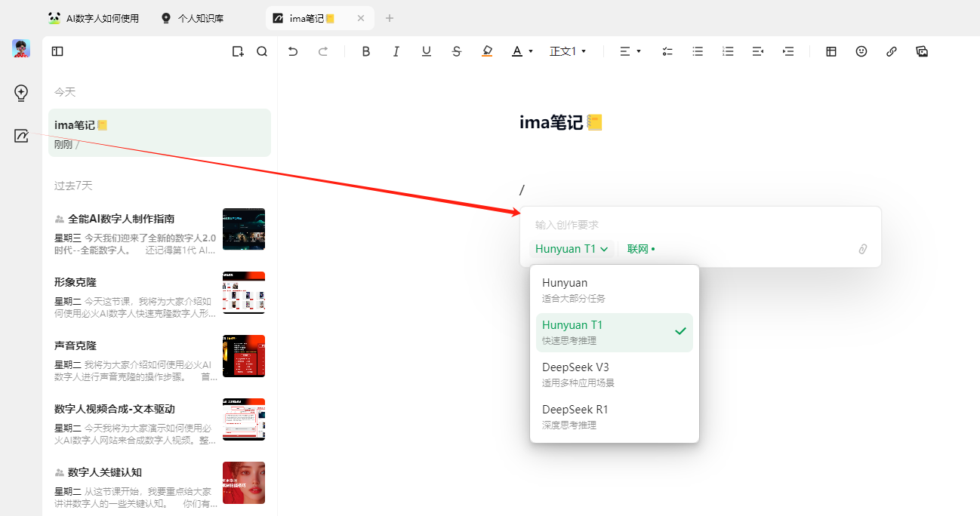The width and height of the screenshot is (980, 516).
Task: Open the Hunyuan T1 model dropdown
Action: (x=572, y=249)
